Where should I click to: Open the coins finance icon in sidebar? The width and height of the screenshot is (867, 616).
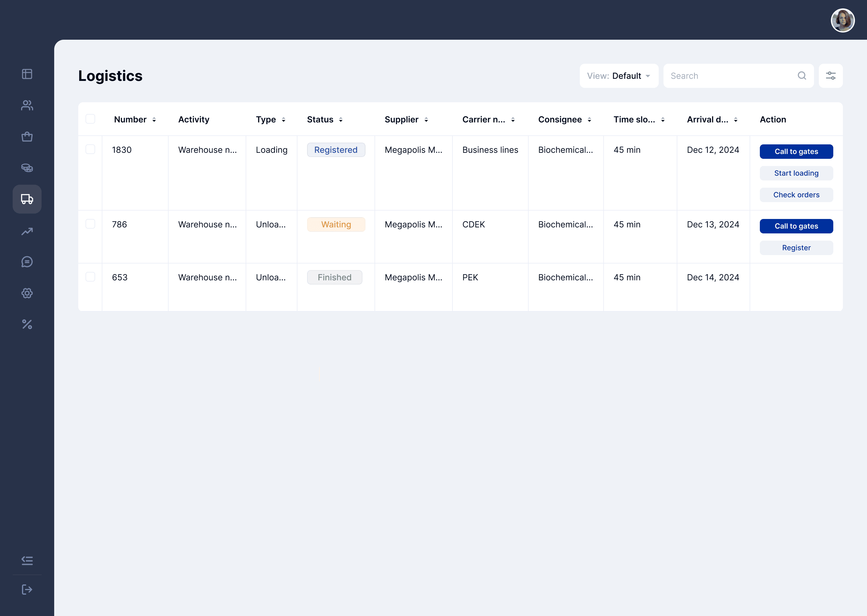27,168
